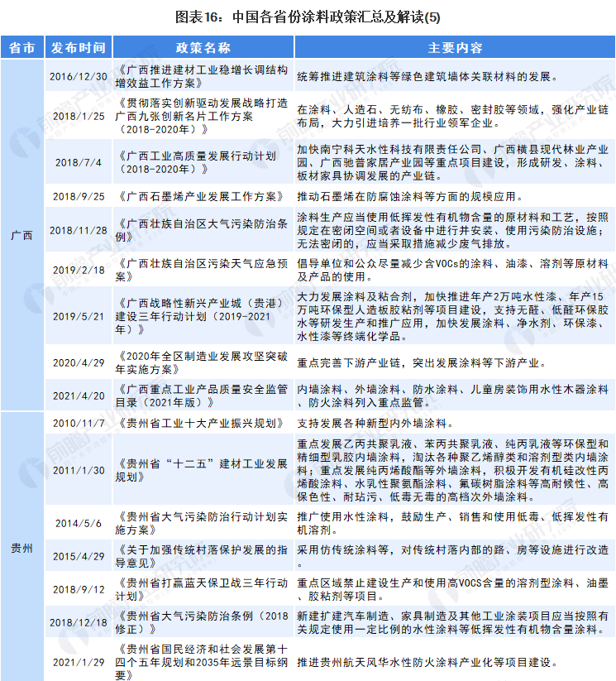
Task: Click the date 2016/12/30
Action: pyautogui.click(x=79, y=75)
